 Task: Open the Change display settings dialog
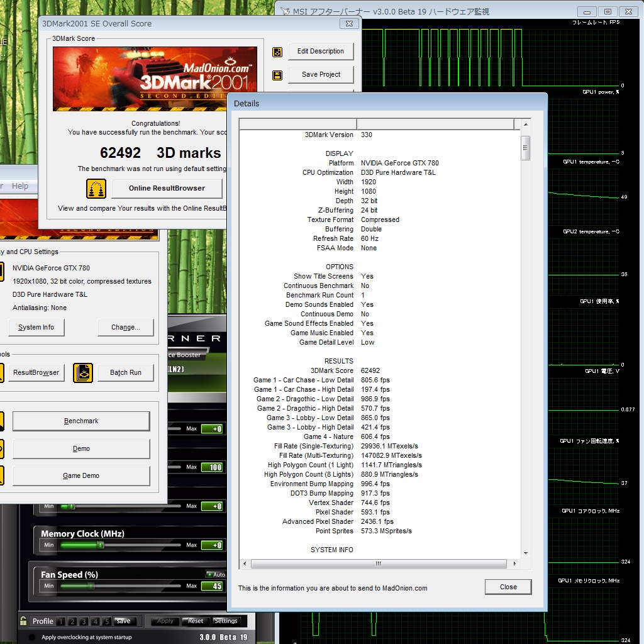point(126,327)
